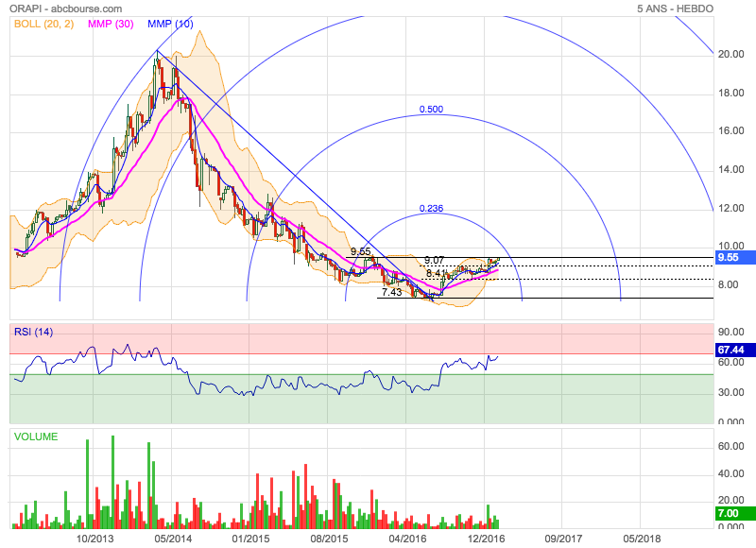Click the 01/2015 date axis label

pos(250,539)
